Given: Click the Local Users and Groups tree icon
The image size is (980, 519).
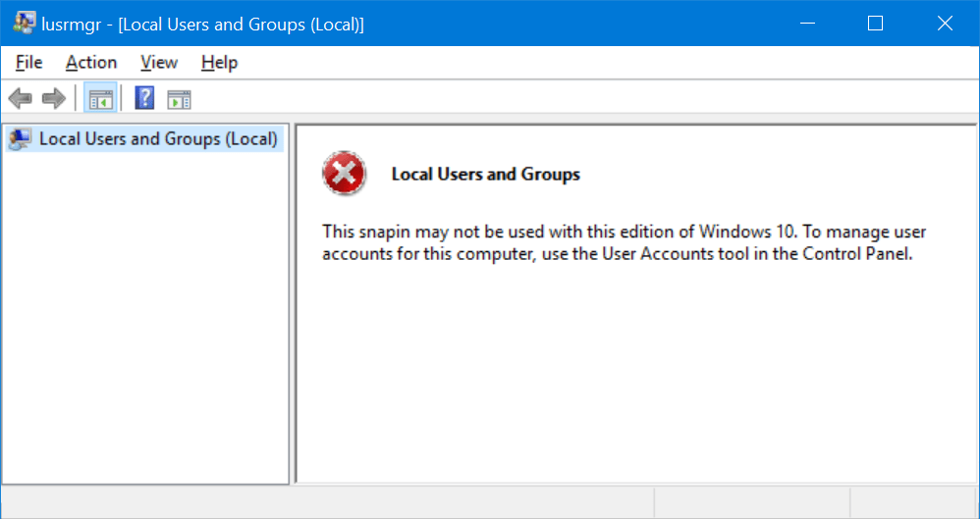Looking at the screenshot, I should (x=21, y=138).
